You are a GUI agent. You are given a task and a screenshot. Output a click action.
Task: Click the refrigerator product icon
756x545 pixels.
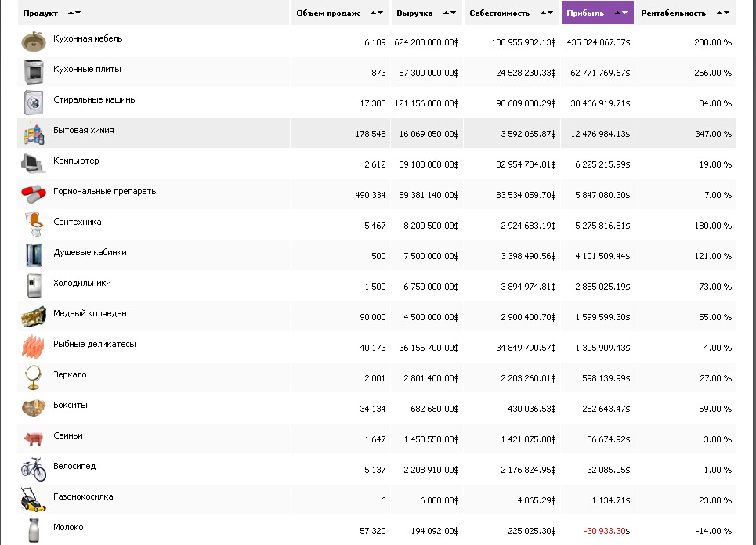click(x=34, y=285)
